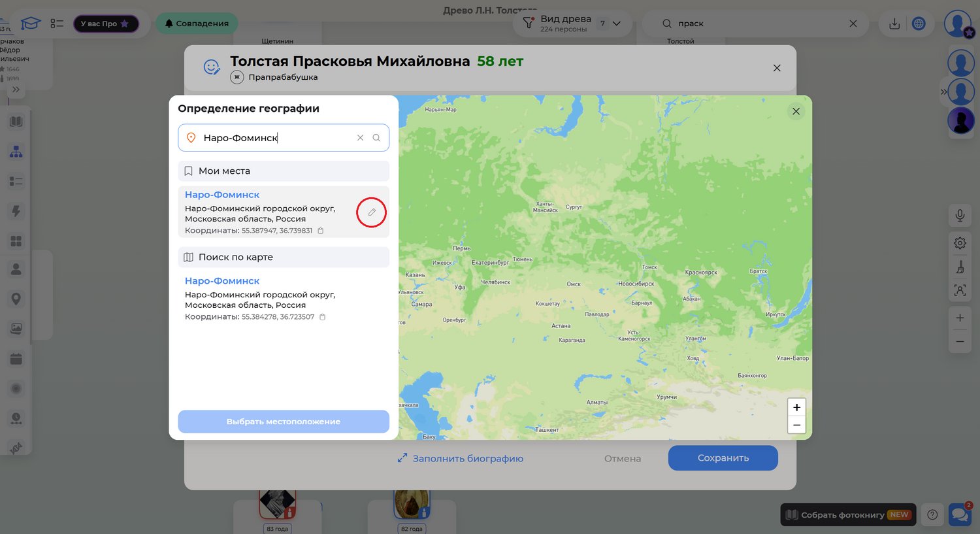Clear the Наро-Фоминск search field text
The height and width of the screenshot is (534, 980).
click(360, 138)
